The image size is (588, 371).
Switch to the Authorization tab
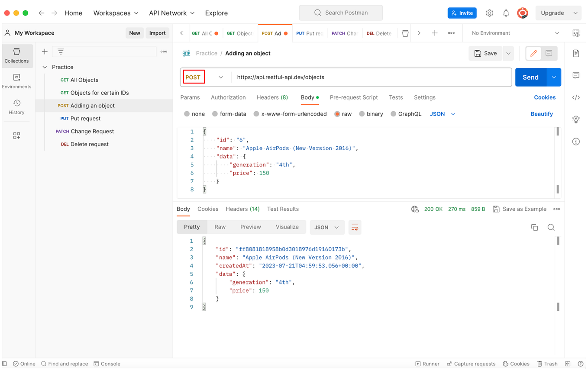click(x=228, y=97)
